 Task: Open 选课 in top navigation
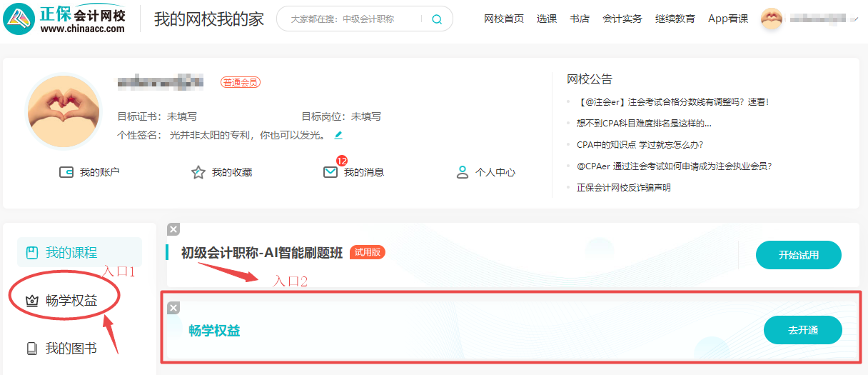click(547, 19)
